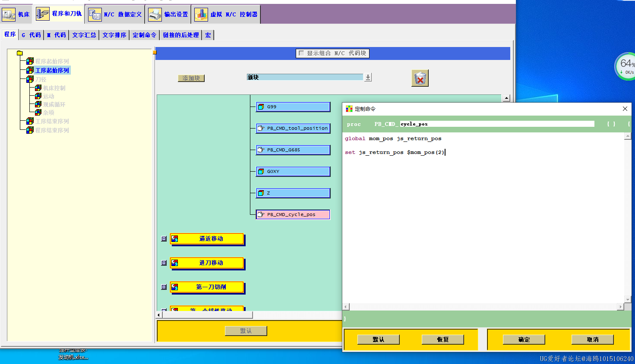Click 默认 in 定制命令 dialog
Viewport: 635px width, 364px height.
coord(379,340)
